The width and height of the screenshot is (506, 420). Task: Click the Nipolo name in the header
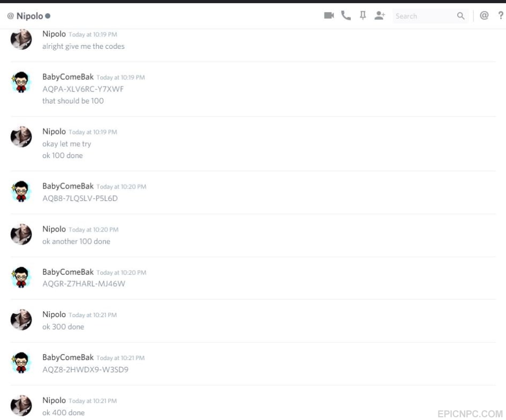[x=29, y=16]
